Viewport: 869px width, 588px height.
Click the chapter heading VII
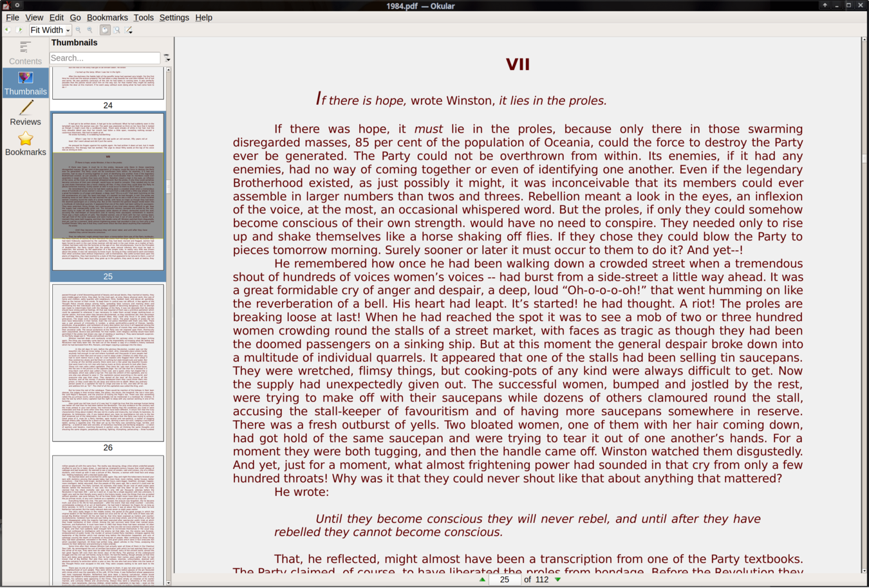tap(518, 64)
